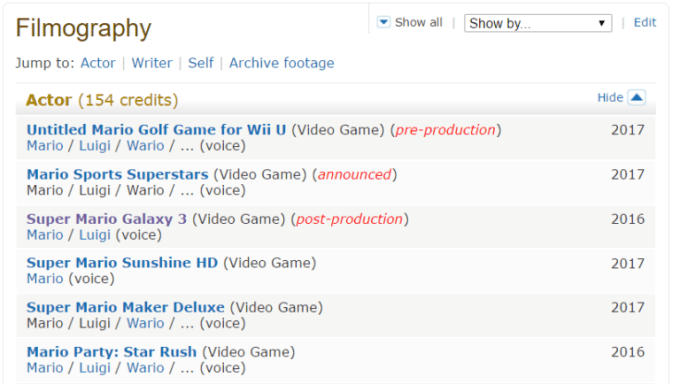Click Wario character in Super Mario Maker Deluxe
680x384 pixels.
145,323
